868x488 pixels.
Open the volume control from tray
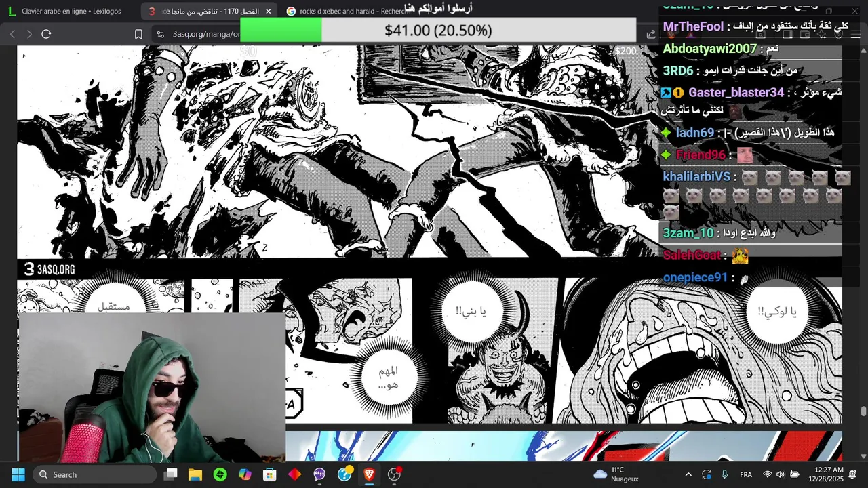tap(781, 474)
